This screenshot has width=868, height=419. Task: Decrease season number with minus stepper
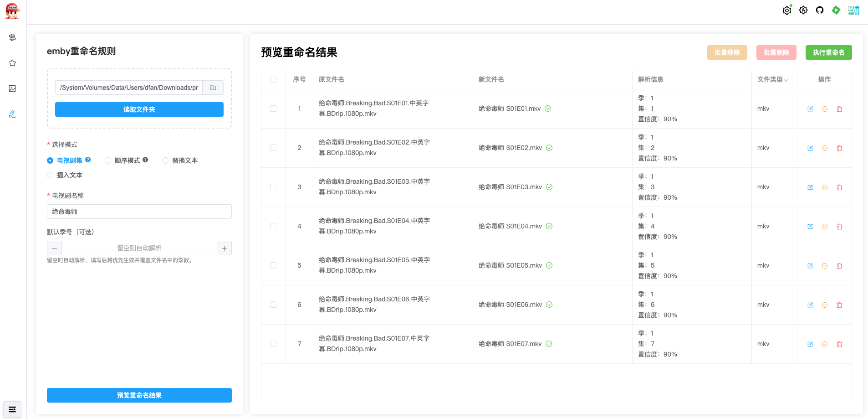[54, 248]
